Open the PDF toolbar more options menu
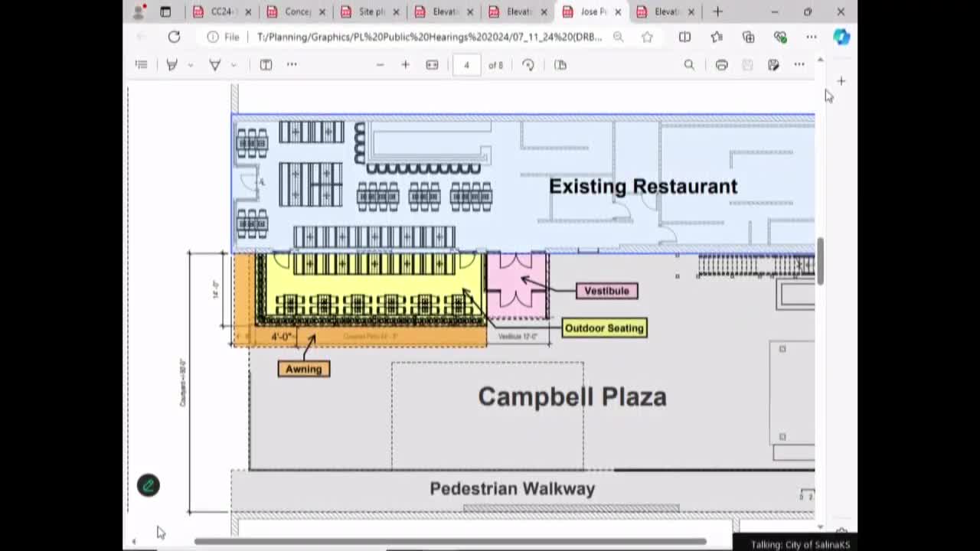The width and height of the screenshot is (980, 551). point(799,65)
